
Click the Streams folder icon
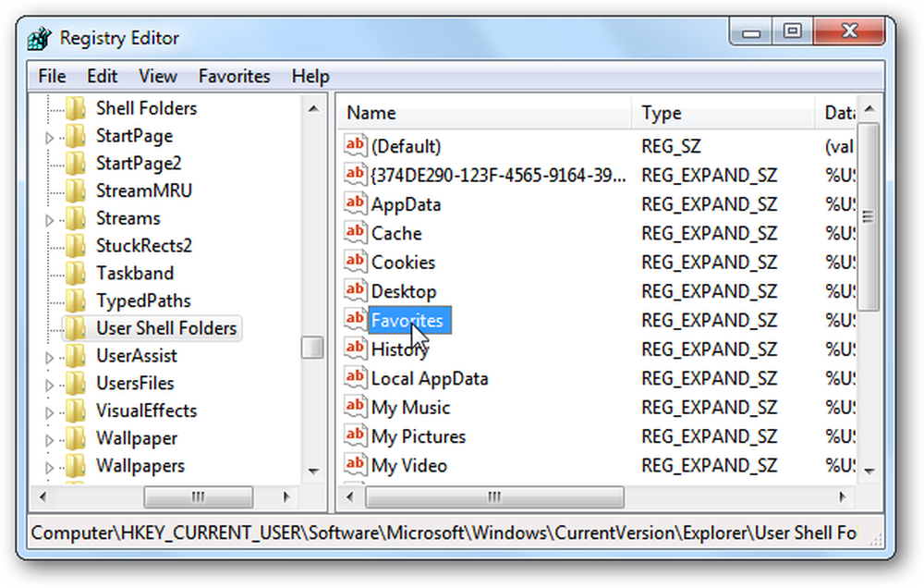click(76, 218)
